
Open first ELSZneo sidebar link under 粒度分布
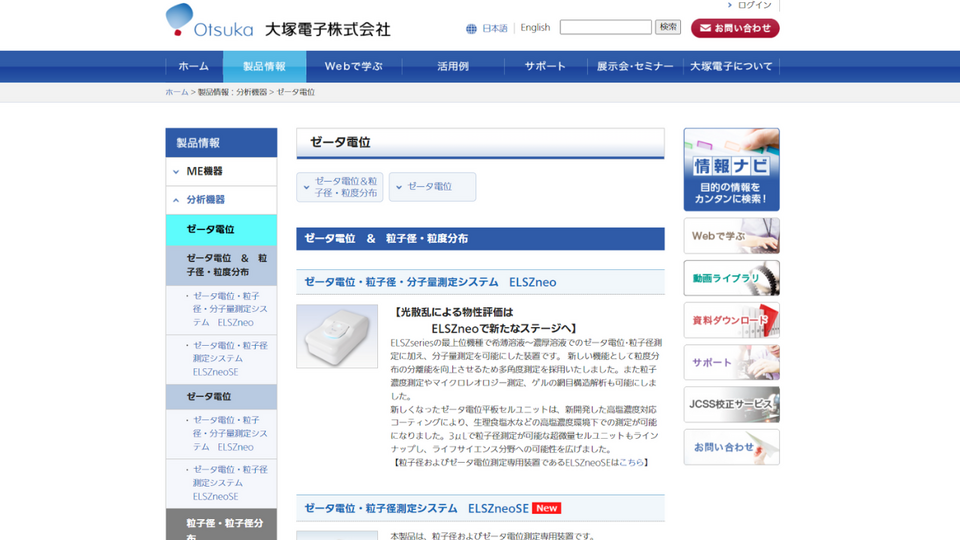click(x=230, y=309)
